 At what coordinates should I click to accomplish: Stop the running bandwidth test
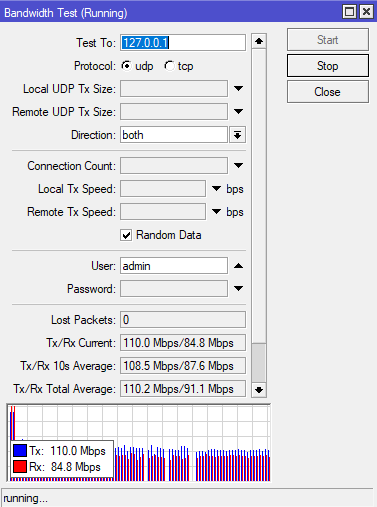(x=328, y=66)
